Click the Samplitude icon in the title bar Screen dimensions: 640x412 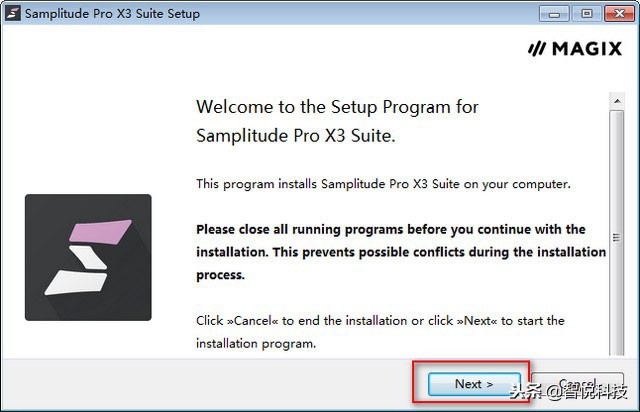click(x=15, y=14)
